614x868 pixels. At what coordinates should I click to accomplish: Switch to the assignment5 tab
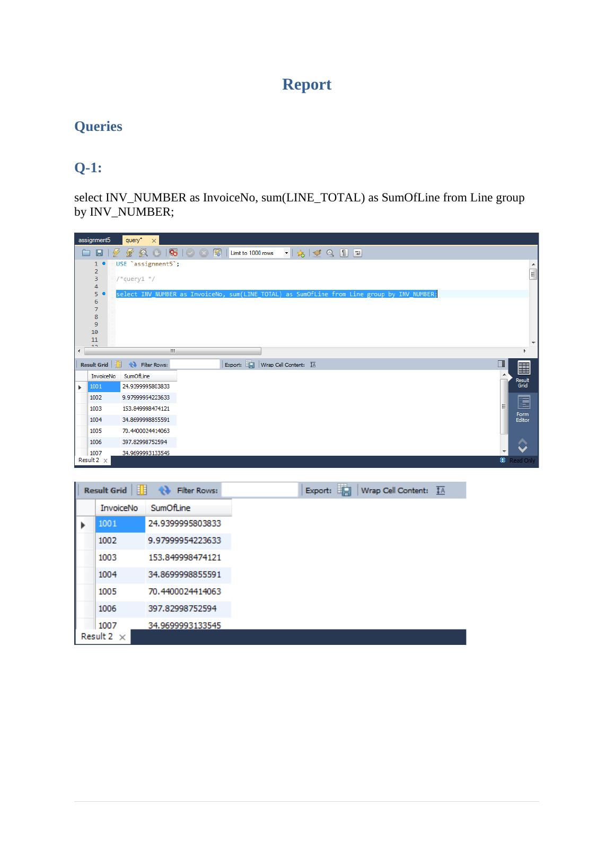(95, 240)
